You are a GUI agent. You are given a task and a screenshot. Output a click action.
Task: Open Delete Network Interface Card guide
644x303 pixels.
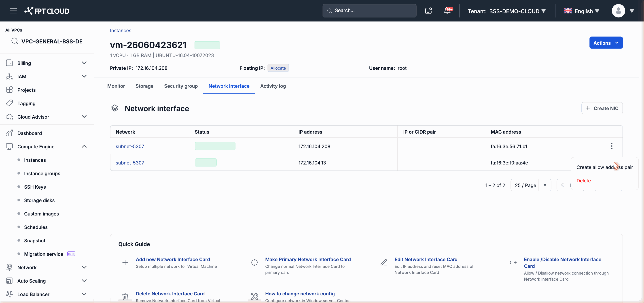(x=170, y=294)
